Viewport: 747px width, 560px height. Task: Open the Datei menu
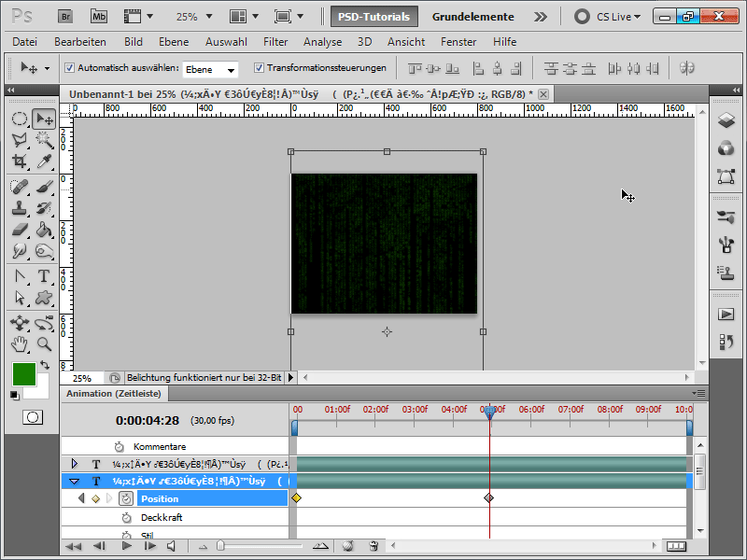[x=25, y=42]
